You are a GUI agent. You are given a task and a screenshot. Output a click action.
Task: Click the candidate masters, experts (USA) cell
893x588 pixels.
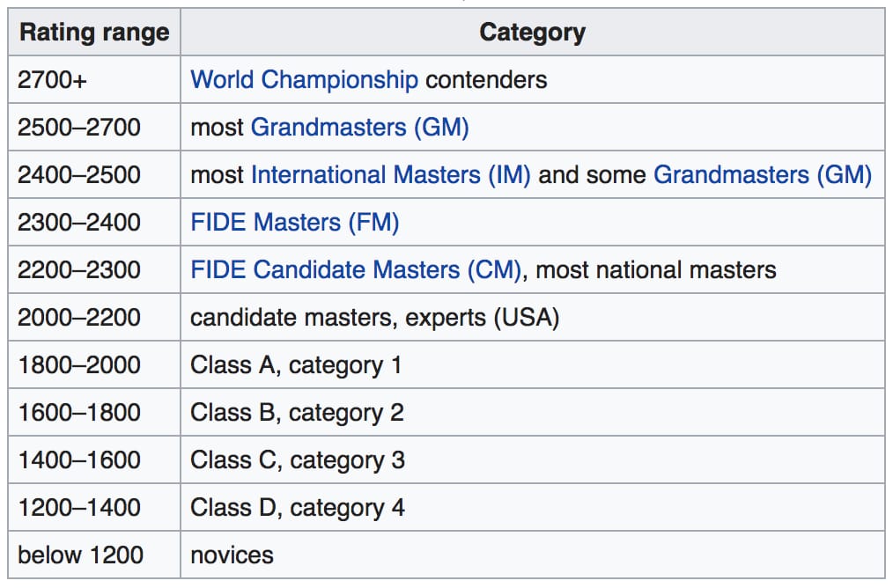click(x=533, y=317)
